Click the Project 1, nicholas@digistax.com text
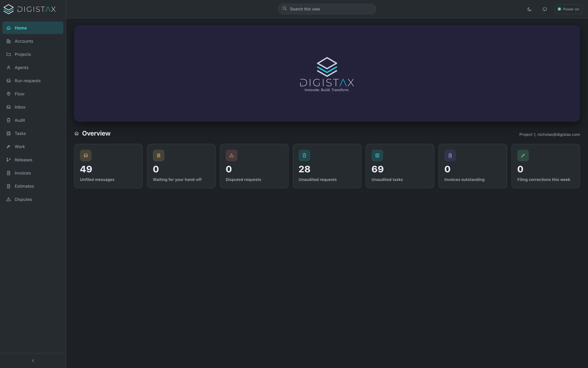The image size is (588, 368). [x=550, y=135]
